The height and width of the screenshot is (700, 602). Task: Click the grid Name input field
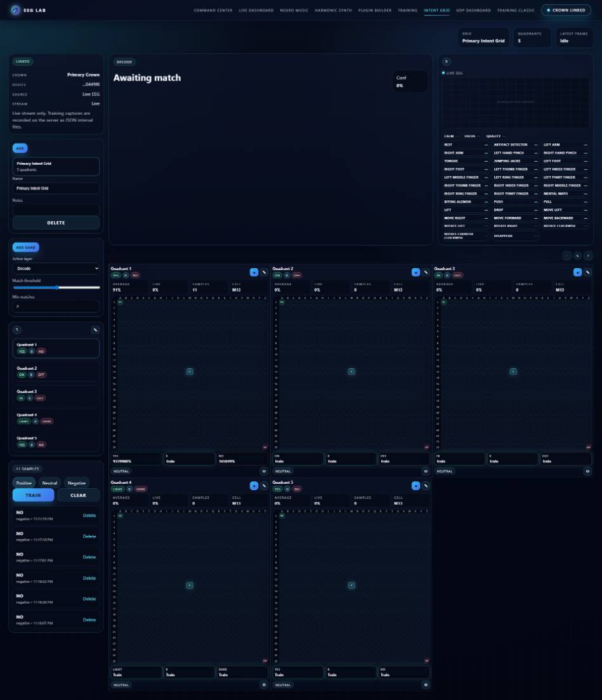pyautogui.click(x=56, y=188)
